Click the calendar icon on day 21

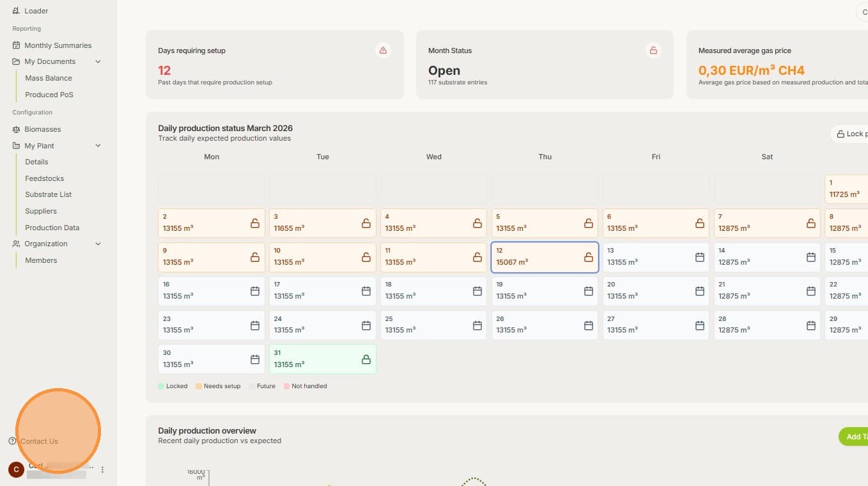pyautogui.click(x=811, y=291)
